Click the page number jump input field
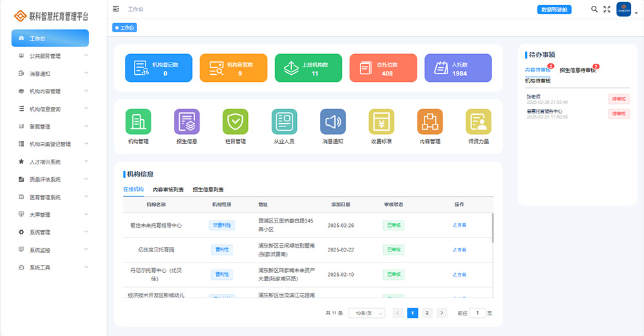644x336 pixels. [477, 313]
